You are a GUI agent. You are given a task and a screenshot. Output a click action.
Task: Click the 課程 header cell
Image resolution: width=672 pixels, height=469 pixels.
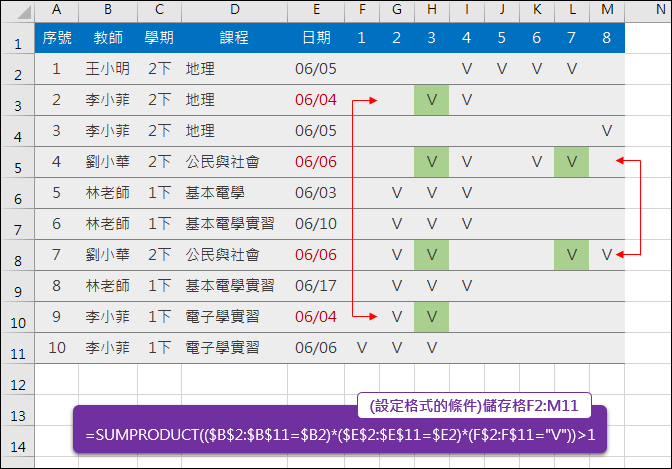234,38
